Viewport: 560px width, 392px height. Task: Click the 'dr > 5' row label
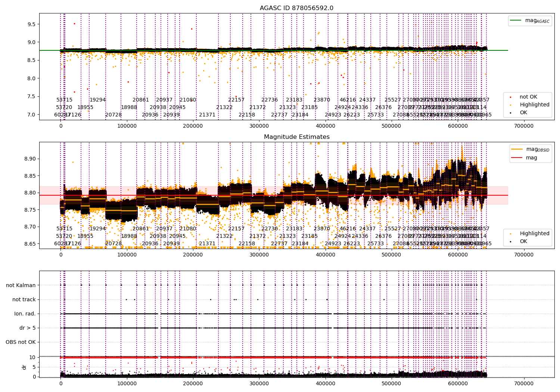[x=28, y=328]
